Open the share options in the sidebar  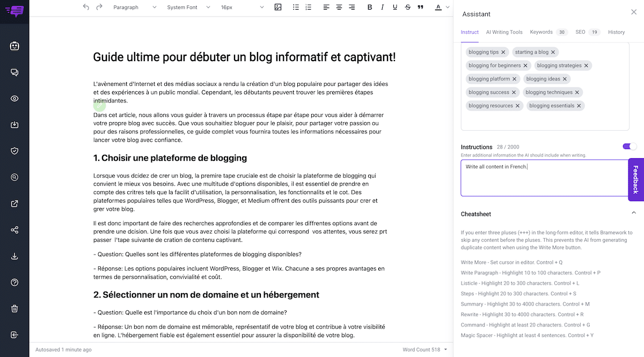click(x=14, y=229)
